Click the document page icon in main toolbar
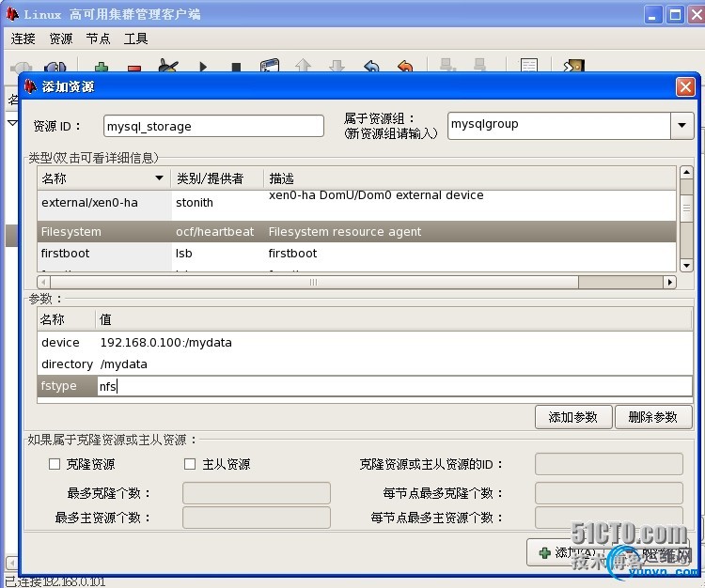Image resolution: width=705 pixels, height=588 pixels. tap(529, 66)
